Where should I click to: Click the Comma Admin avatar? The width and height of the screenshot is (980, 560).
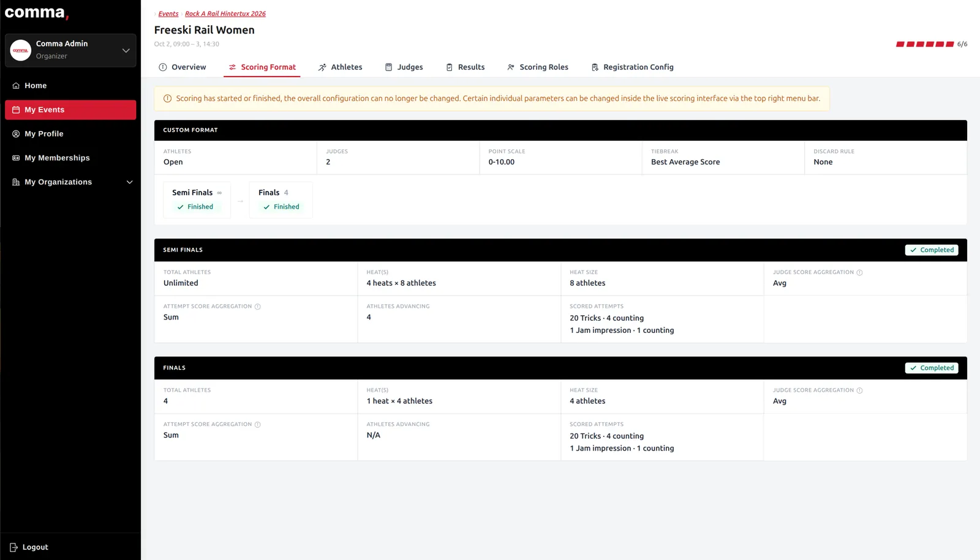point(21,50)
